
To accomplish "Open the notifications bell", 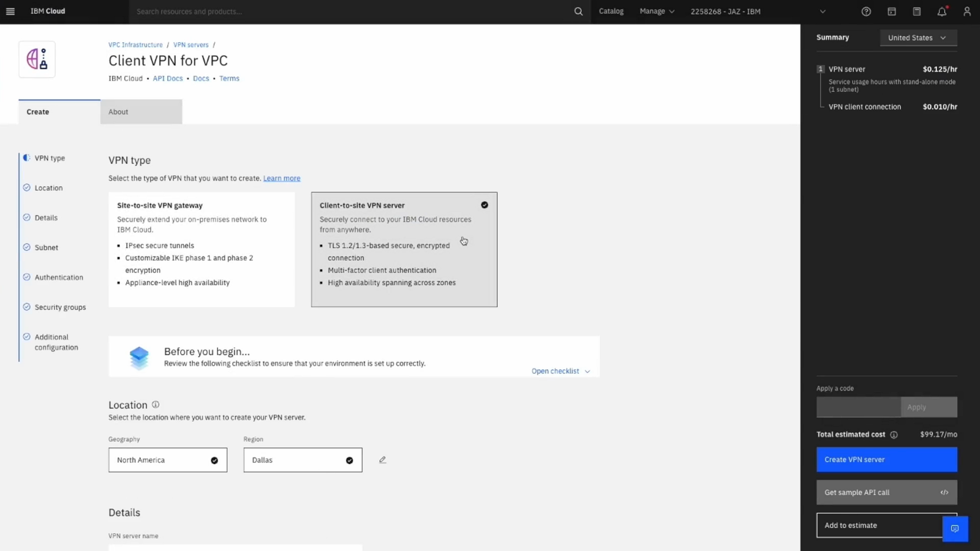I will [942, 11].
